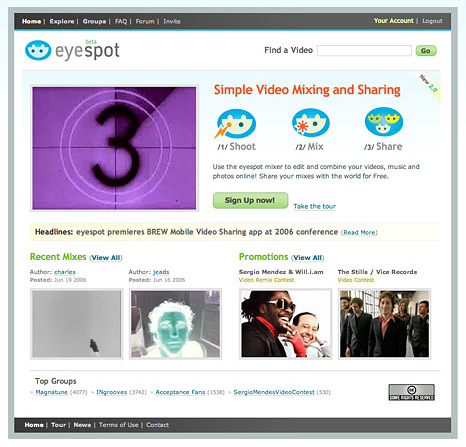Viewport: 466px width, 447px height.
Task: Click News in the footer
Action: click(82, 425)
